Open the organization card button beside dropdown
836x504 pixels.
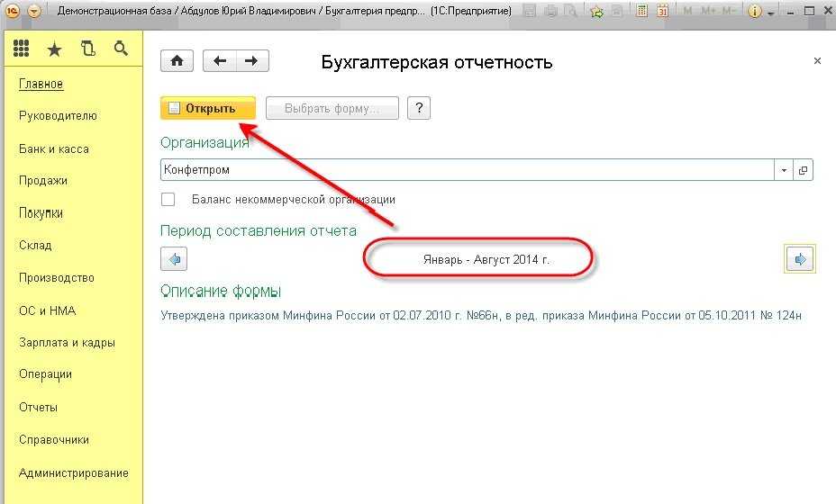tap(804, 170)
